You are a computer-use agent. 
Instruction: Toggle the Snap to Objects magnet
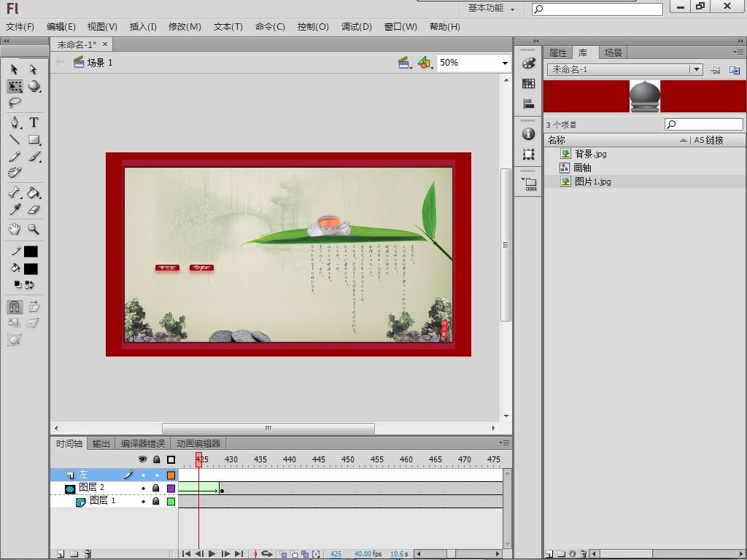[x=15, y=307]
